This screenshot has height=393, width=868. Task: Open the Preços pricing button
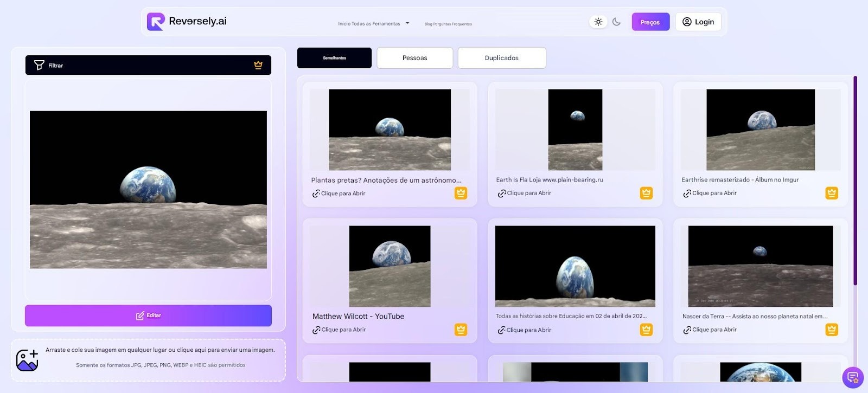[x=650, y=22]
